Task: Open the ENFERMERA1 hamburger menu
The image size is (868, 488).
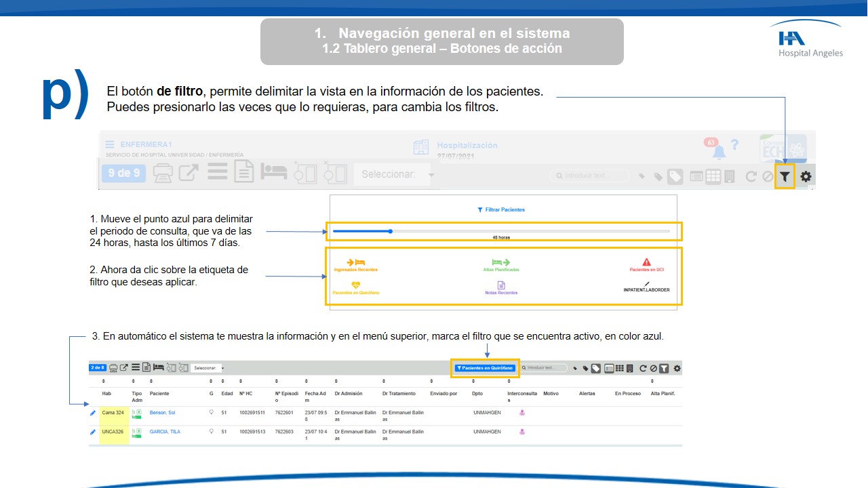Action: coord(109,144)
